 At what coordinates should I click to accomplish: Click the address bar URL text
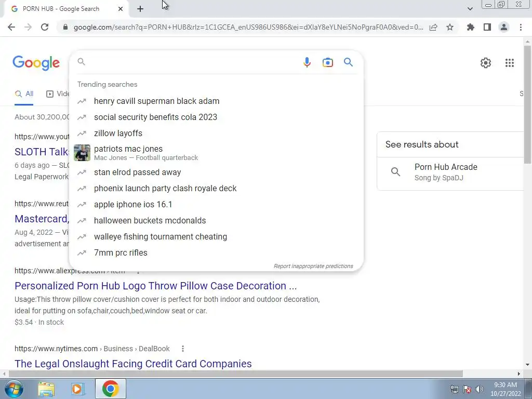click(248, 27)
